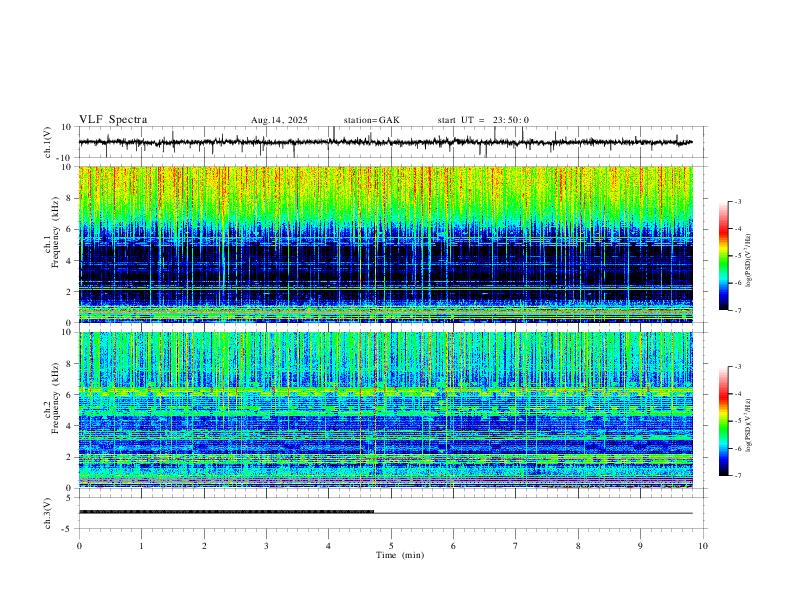Screen dimensions: 792x612
Task: Click time axis tick label "4"
Action: (x=329, y=546)
